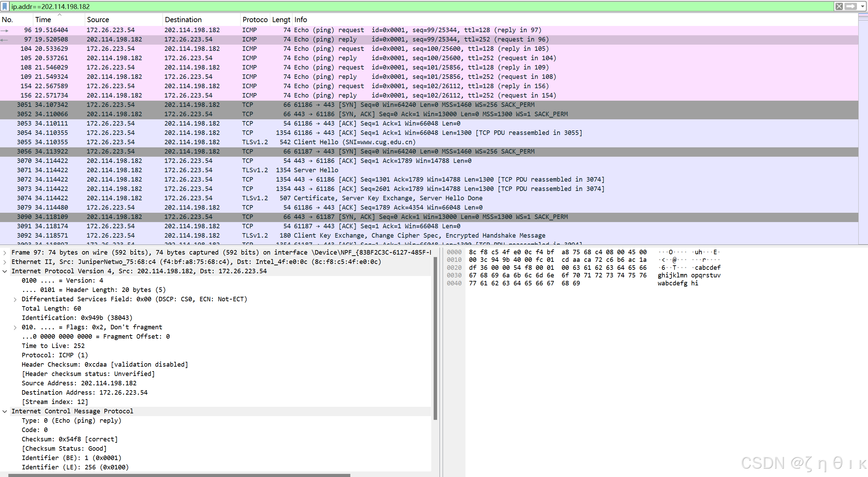Click the packet details vertical scrollbar
Image resolution: width=868 pixels, height=477 pixels.
point(435,339)
